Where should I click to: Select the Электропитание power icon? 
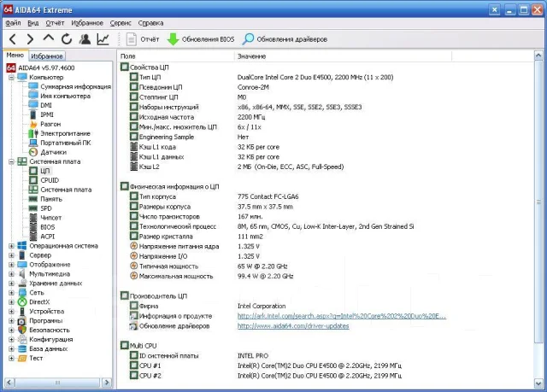pyautogui.click(x=33, y=133)
